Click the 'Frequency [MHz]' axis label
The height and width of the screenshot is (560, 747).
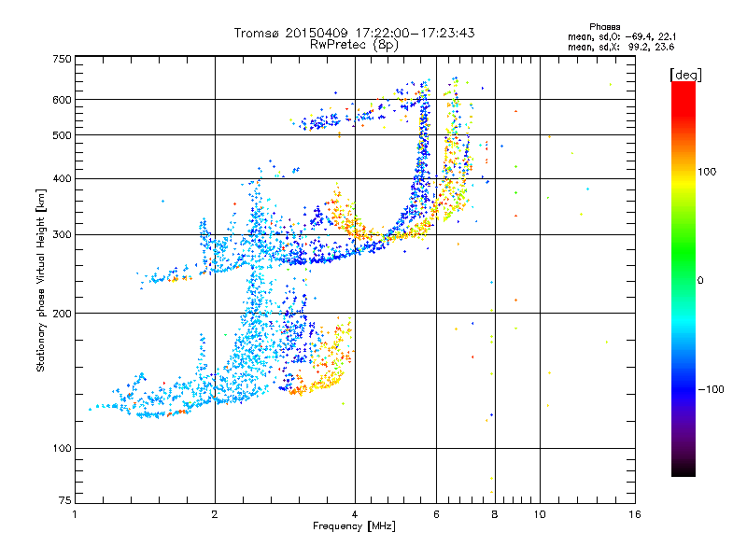click(354, 526)
